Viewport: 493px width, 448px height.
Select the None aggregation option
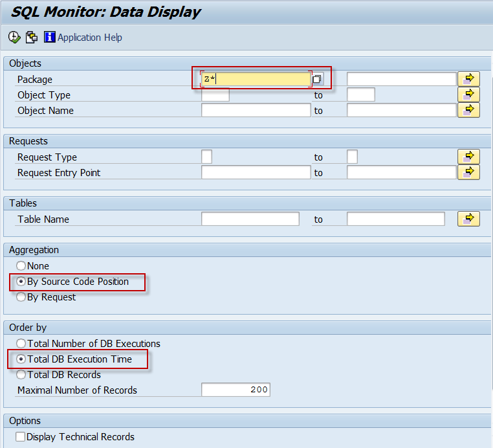tap(21, 266)
